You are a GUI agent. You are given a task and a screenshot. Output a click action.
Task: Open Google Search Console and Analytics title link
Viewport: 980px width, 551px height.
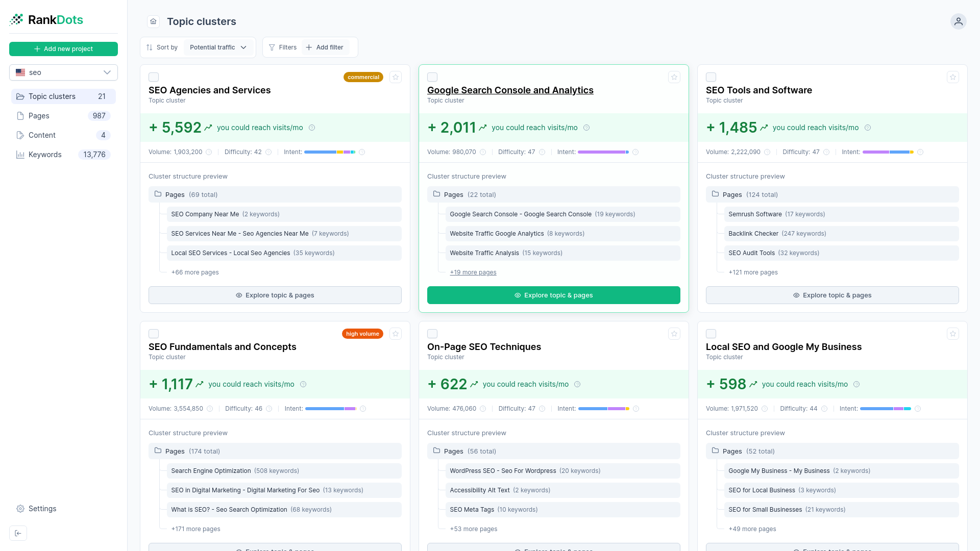(x=510, y=90)
